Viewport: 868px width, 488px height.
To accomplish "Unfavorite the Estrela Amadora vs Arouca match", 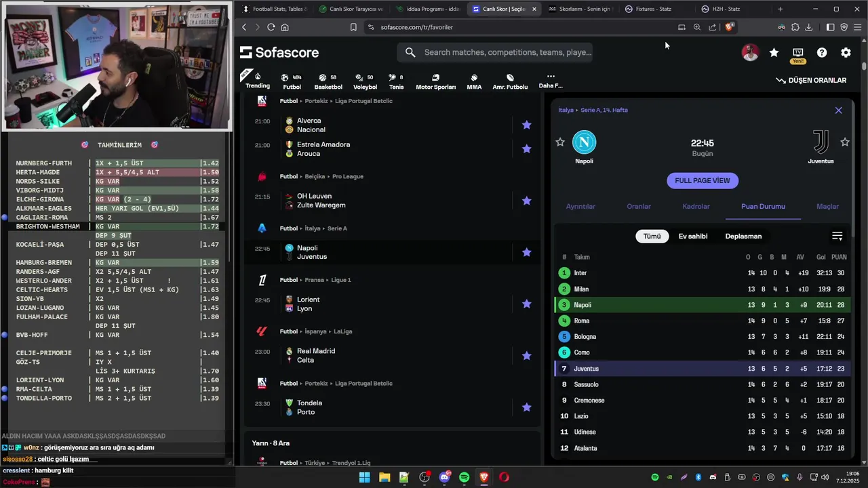I will (526, 148).
